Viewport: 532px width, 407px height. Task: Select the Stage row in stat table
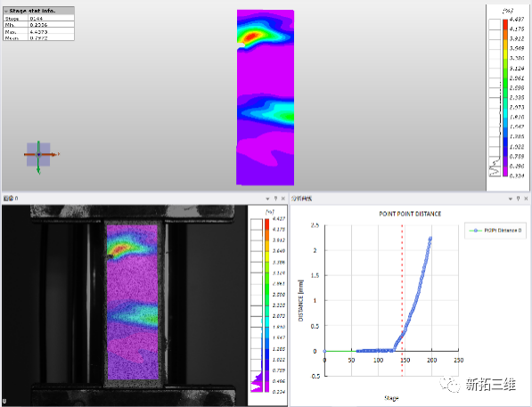(38, 19)
